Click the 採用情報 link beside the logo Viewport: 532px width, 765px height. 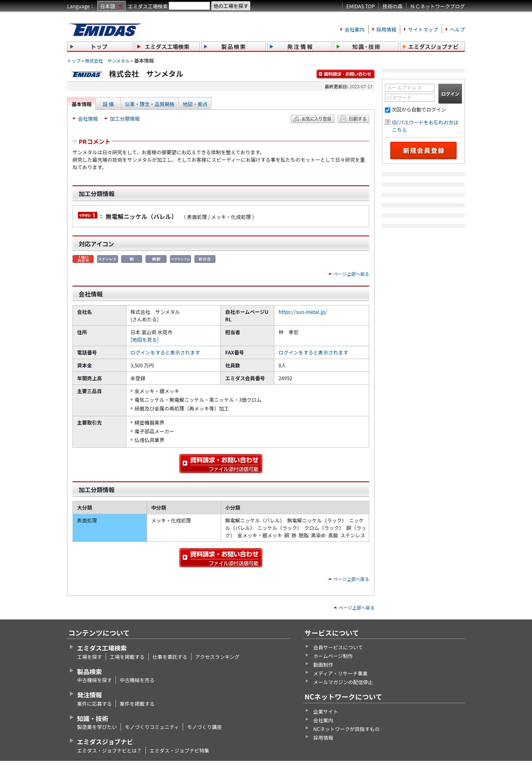click(x=386, y=30)
